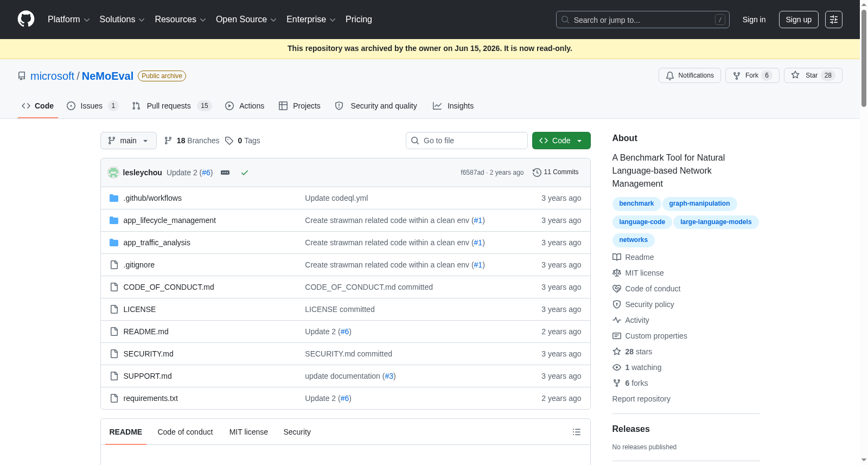Click the large-language-models topic tag
This screenshot has width=868, height=465.
[716, 222]
